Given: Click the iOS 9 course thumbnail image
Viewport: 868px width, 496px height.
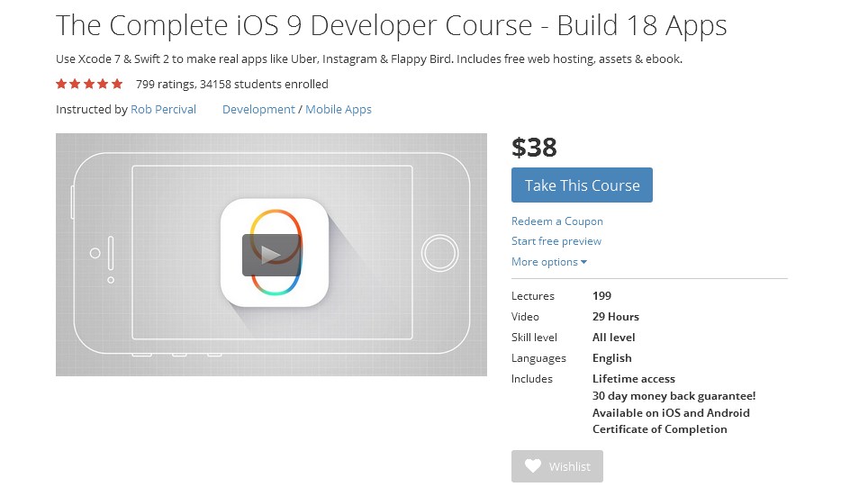Looking at the screenshot, I should 271,255.
